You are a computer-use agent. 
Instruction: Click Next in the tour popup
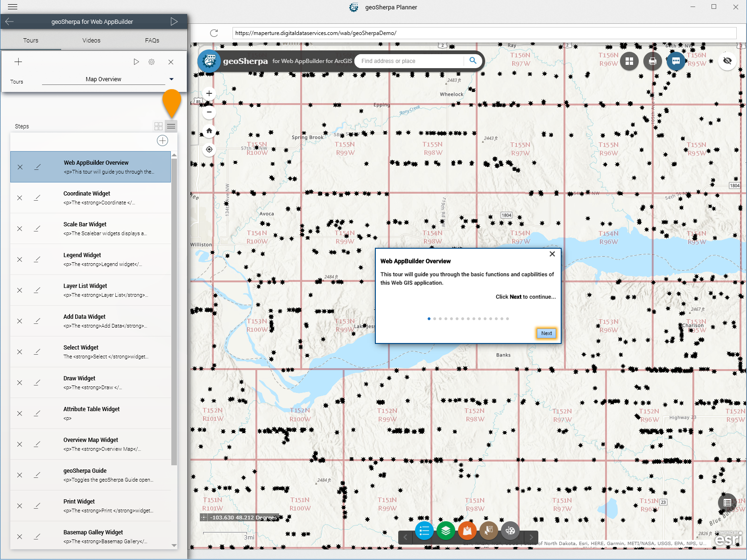(546, 333)
